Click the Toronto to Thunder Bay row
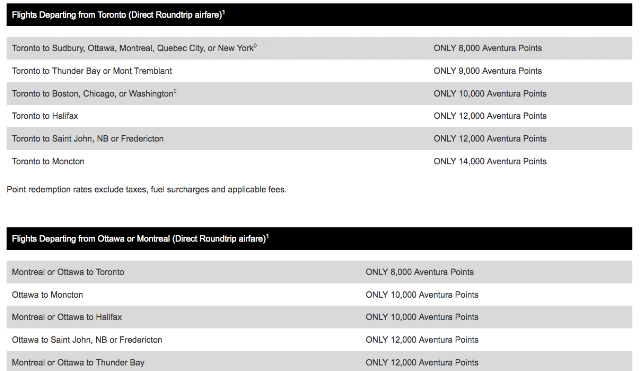Viewport: 640px width, 371px height. click(319, 71)
